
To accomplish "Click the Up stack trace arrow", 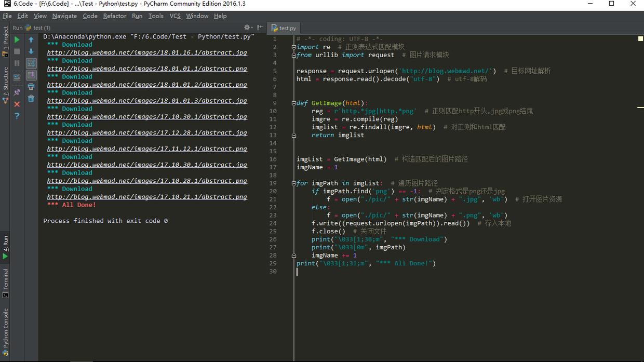I will [31, 39].
